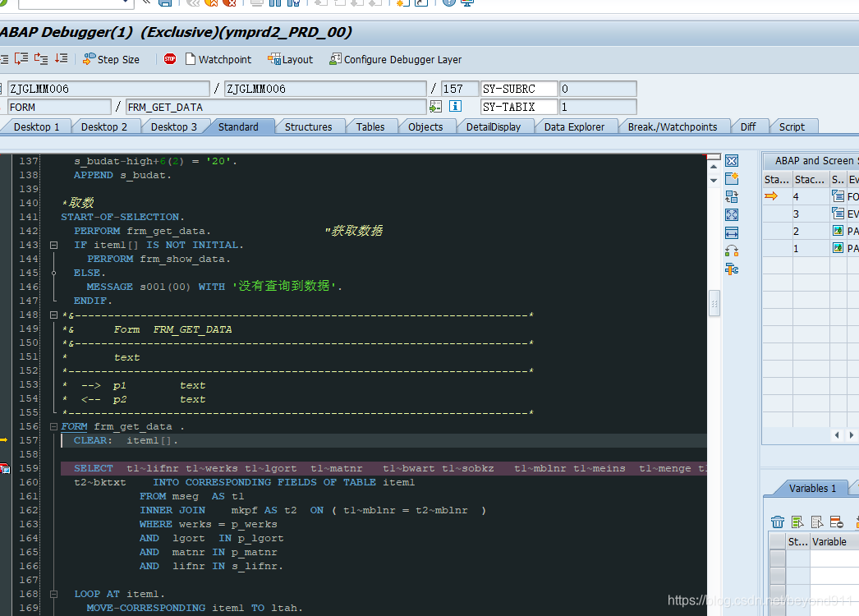Create a Watchpoint
This screenshot has width=859, height=616.
click(x=218, y=59)
